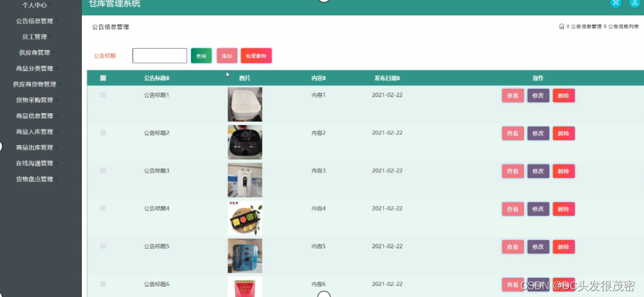The image size is (644, 297).
Task: Check the box for 公告标题1 row
Action: (x=103, y=95)
